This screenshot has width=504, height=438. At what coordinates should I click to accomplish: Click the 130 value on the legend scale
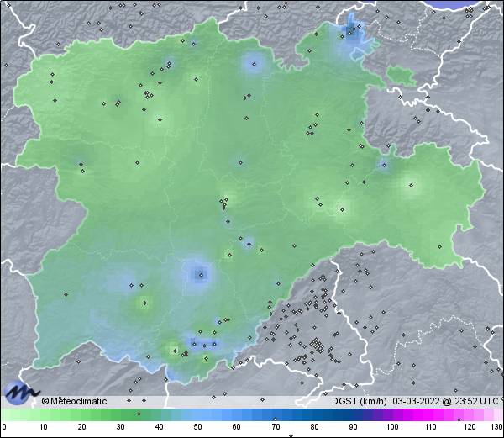pyautogui.click(x=497, y=427)
